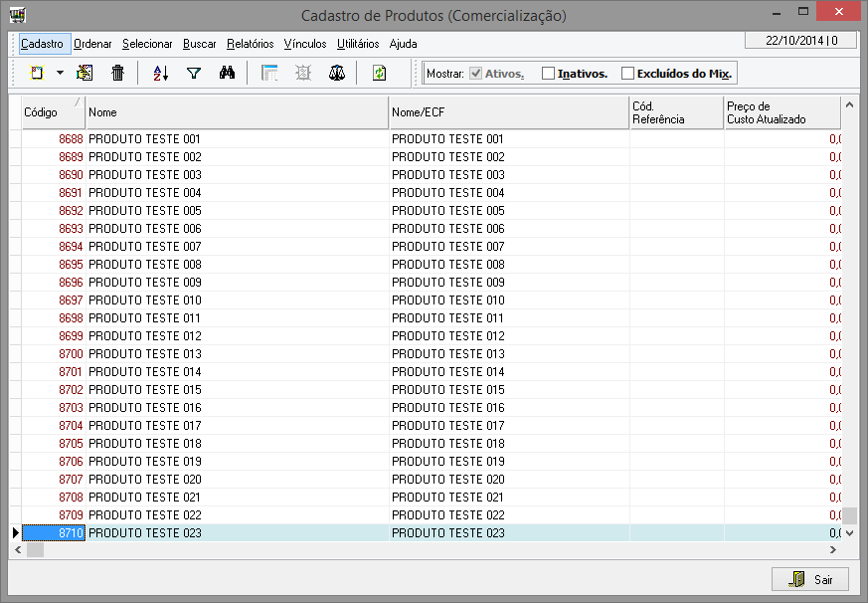Open the dropdown arrow beside the new icon

pos(60,73)
